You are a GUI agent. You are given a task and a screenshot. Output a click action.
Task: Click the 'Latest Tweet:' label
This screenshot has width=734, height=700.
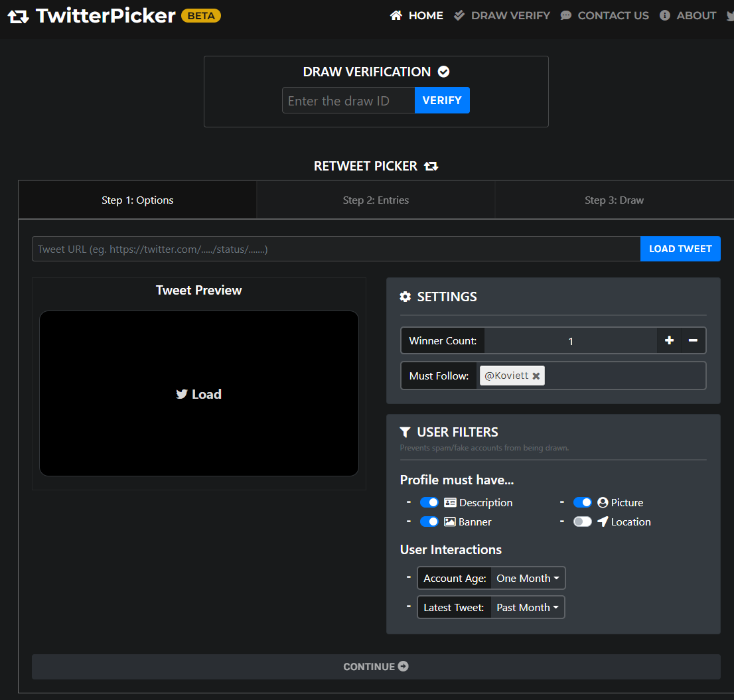454,607
